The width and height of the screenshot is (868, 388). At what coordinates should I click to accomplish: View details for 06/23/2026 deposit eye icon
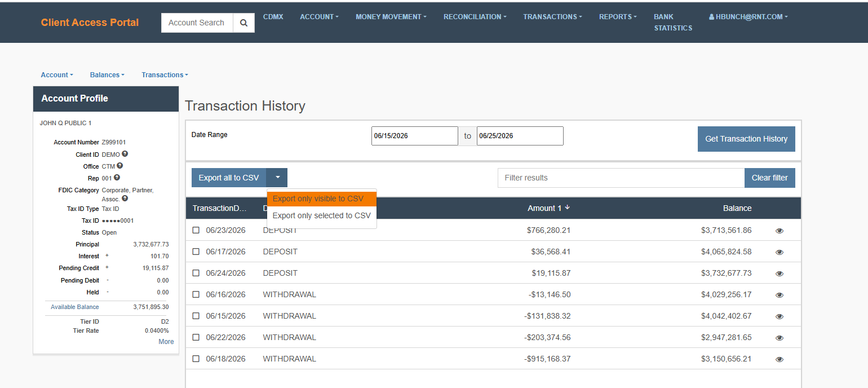click(780, 231)
